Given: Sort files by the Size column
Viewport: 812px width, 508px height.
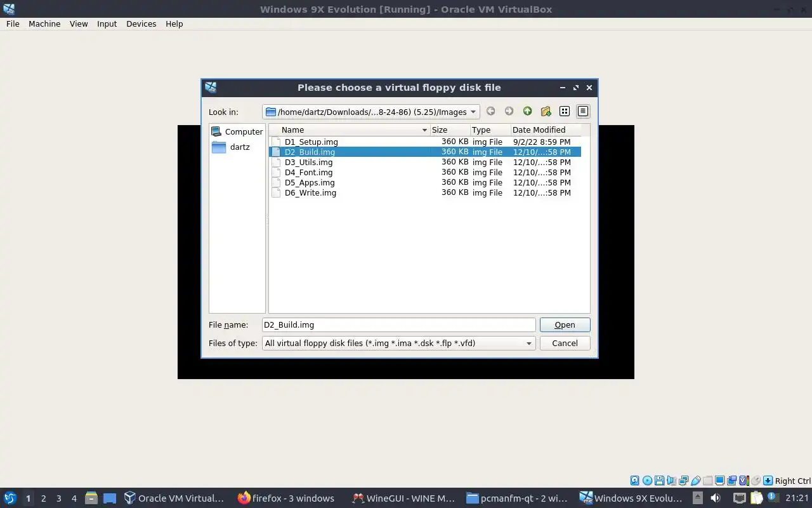Looking at the screenshot, I should coord(450,130).
